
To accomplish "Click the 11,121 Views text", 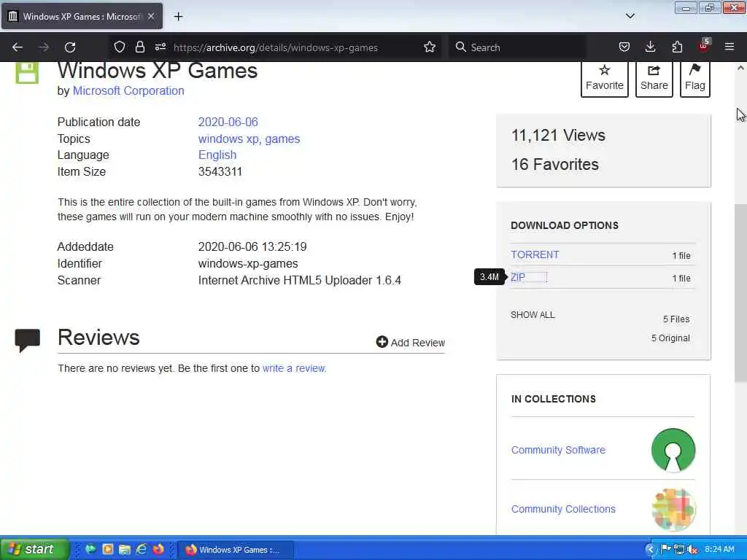I will pos(558,135).
